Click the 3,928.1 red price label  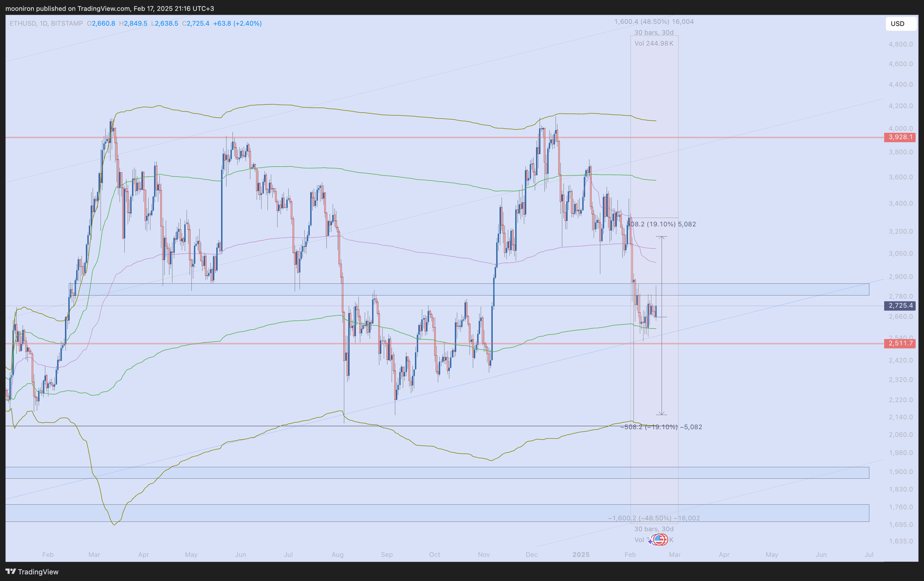900,137
